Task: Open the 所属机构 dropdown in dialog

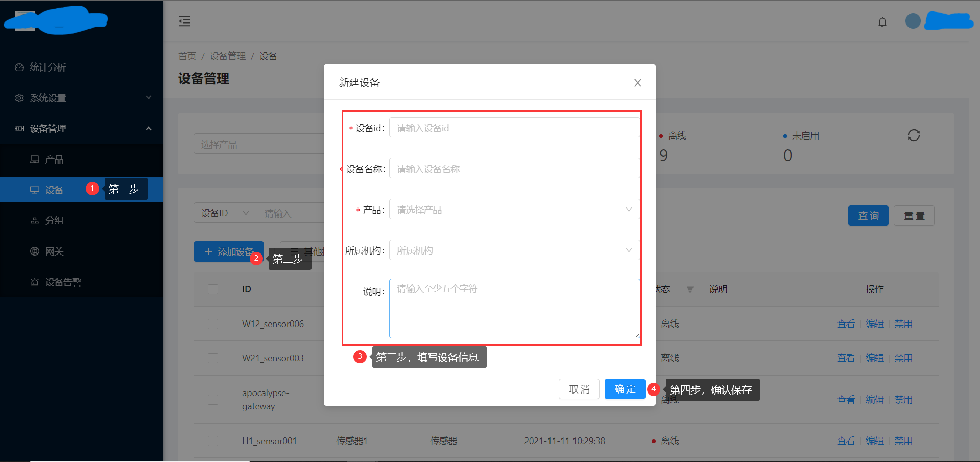Action: coord(514,250)
